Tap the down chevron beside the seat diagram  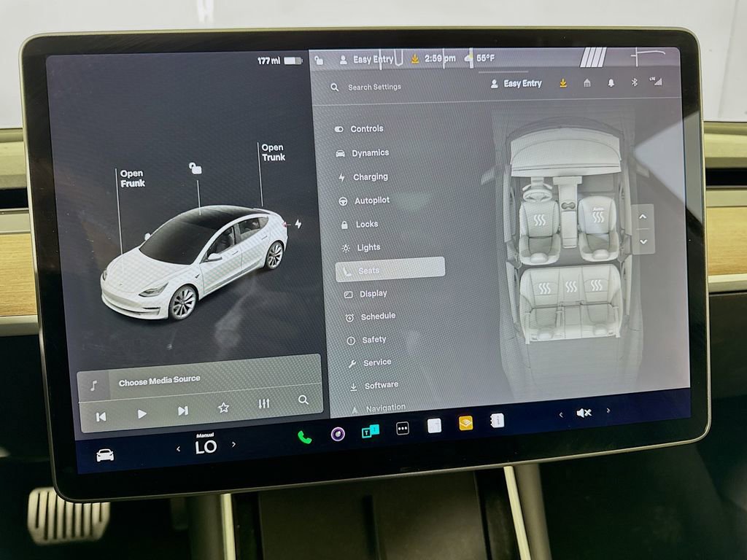click(643, 241)
